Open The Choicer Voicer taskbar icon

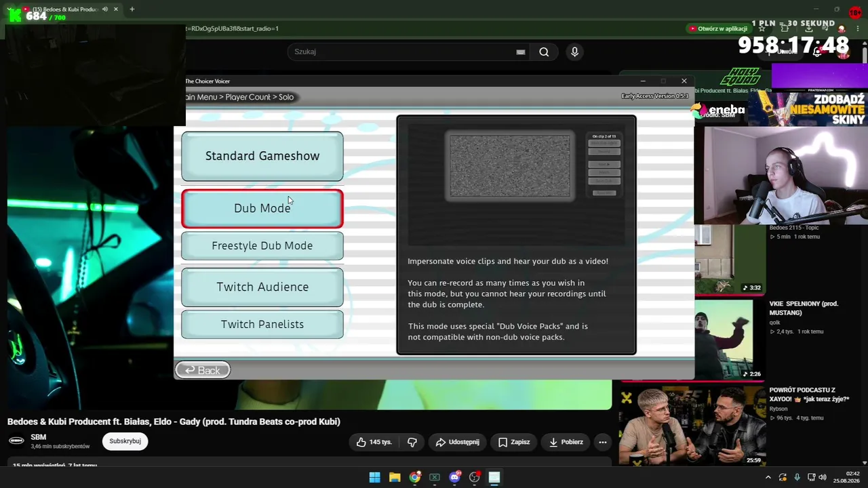click(x=494, y=477)
